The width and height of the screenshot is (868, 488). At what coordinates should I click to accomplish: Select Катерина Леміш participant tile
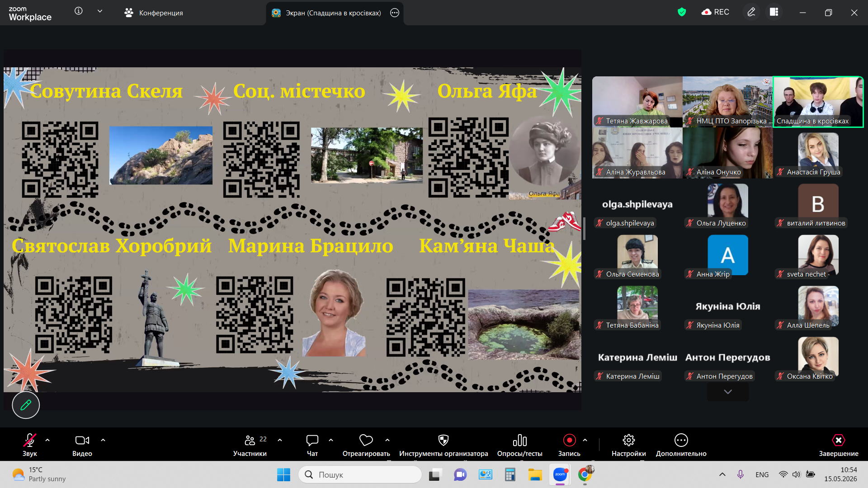pyautogui.click(x=637, y=357)
